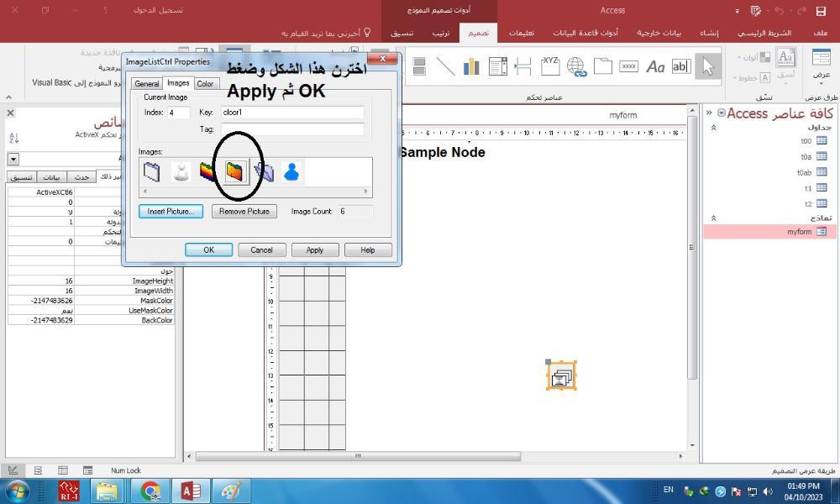This screenshot has height=504, width=840.
Task: Select the purple folders image in Images list
Action: (264, 172)
